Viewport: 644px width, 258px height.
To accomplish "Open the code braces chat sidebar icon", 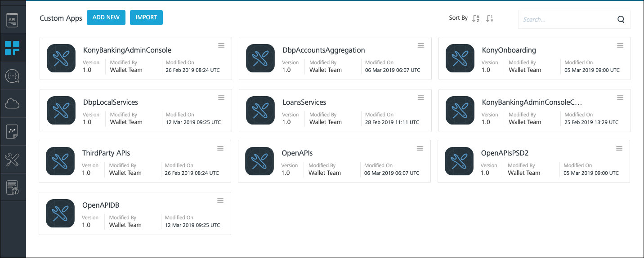I will click(13, 76).
